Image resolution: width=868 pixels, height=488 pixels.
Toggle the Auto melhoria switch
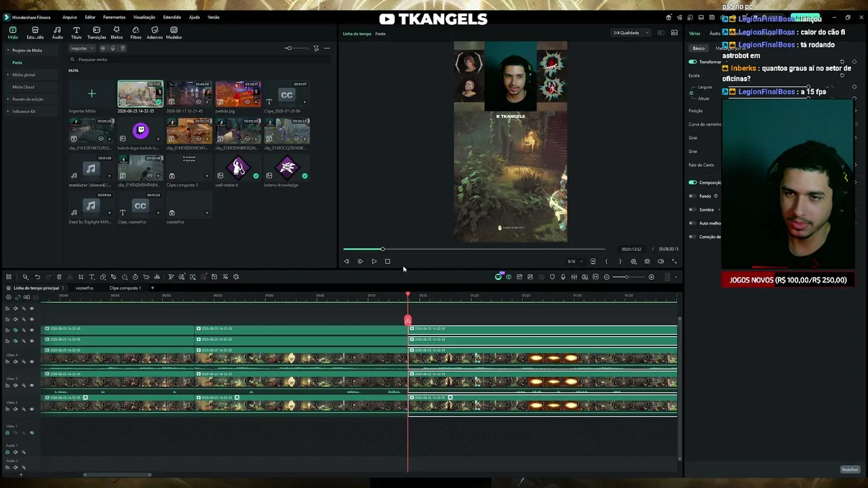point(692,223)
